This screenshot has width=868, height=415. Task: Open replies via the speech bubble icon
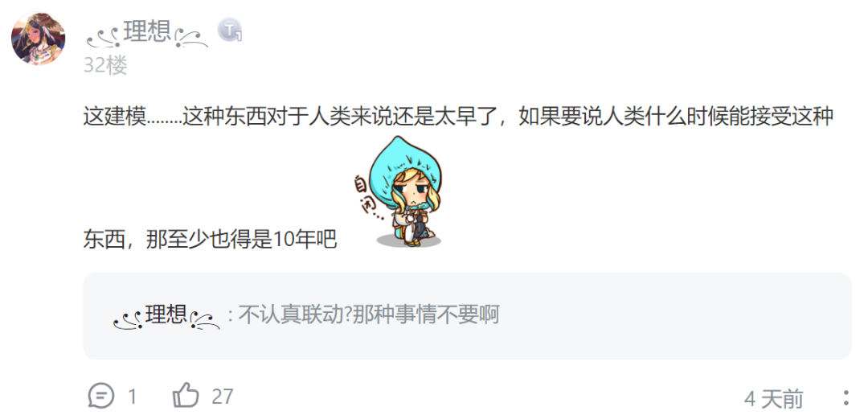[x=101, y=397]
